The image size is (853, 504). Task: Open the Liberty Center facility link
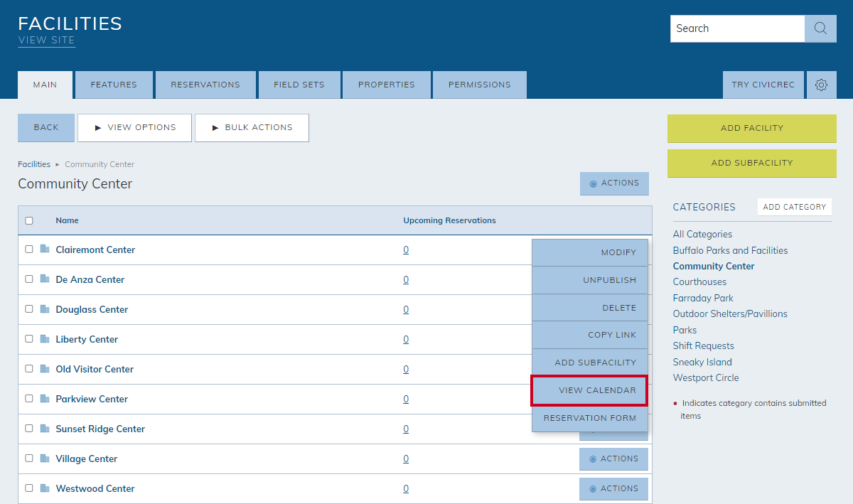[87, 339]
